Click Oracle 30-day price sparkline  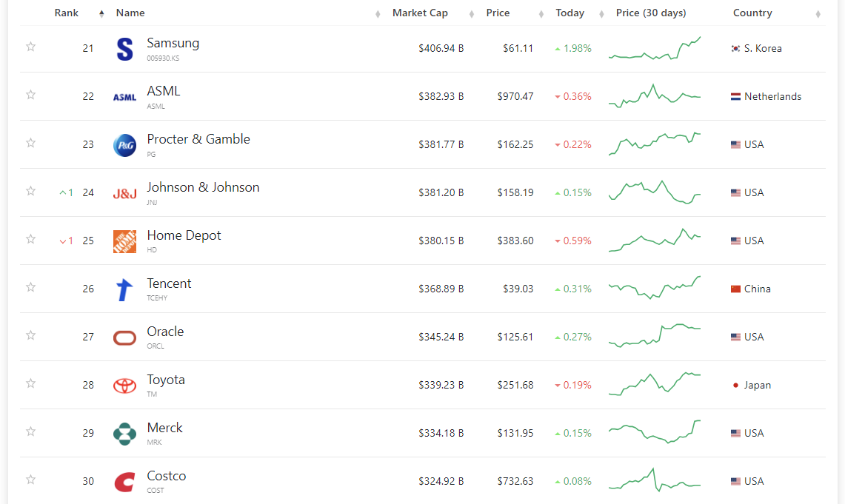[655, 336]
